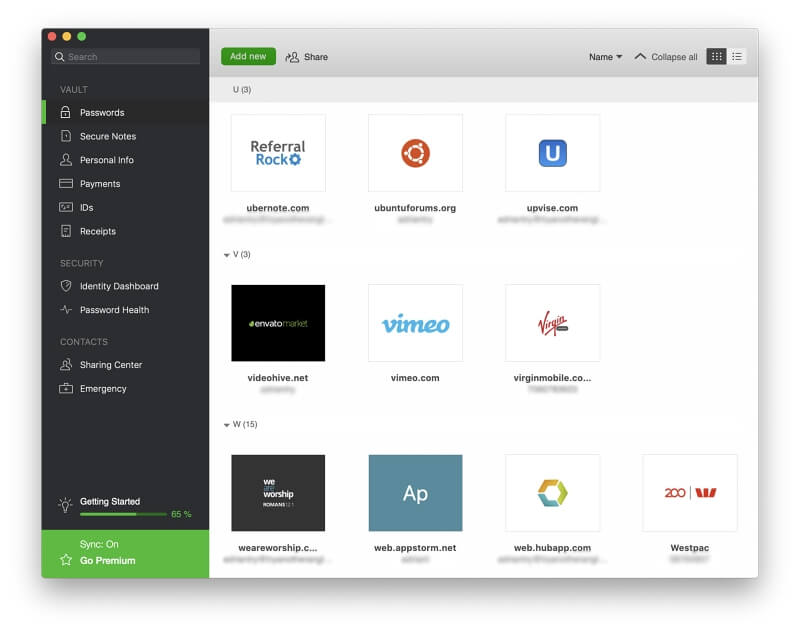Image resolution: width=800 pixels, height=633 pixels.
Task: Click the Sync: On status
Action: pos(99,544)
